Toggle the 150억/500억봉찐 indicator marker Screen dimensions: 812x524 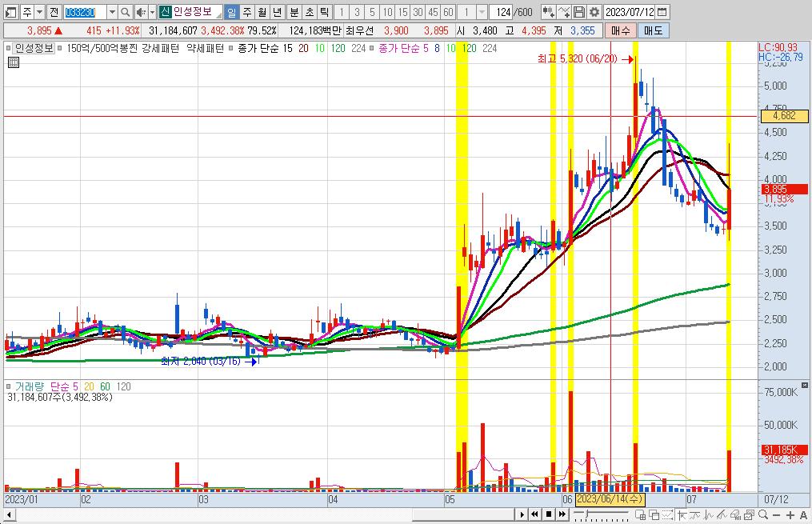coord(60,48)
